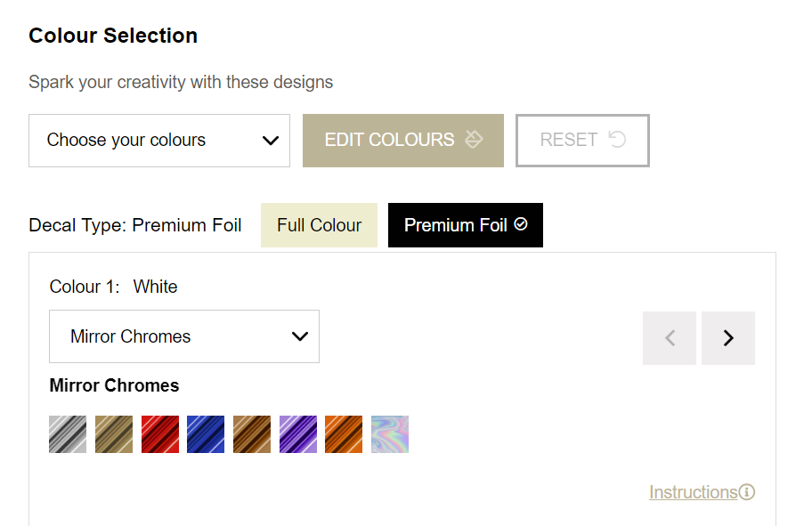Choose the gold mirror chrome swatch
The height and width of the screenshot is (526, 812).
click(114, 434)
